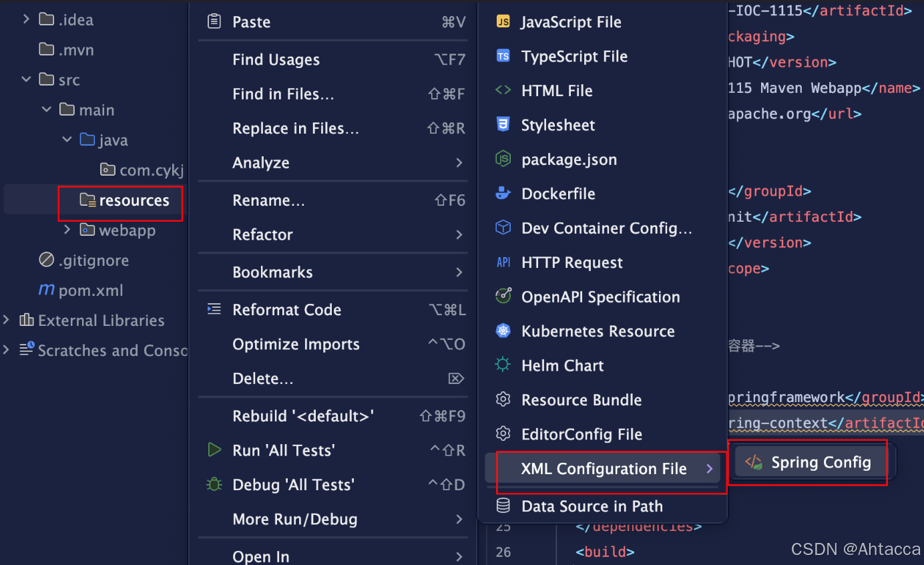Viewport: 924px width, 565px height.
Task: Click the Dev Container Config cube icon
Action: (x=503, y=228)
